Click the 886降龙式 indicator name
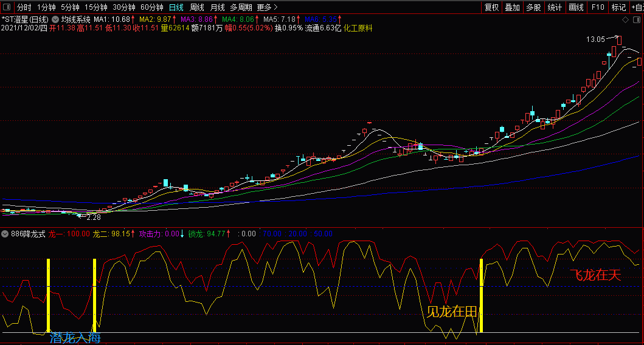Viewport: 644px width, 345px height. click(x=28, y=234)
